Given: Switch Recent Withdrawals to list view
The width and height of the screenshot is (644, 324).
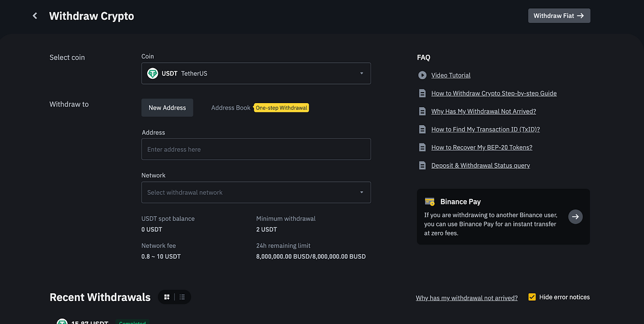Looking at the screenshot, I should [182, 297].
